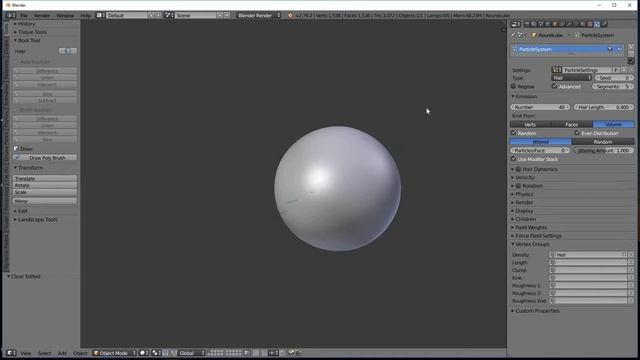
Task: Open the viewport shading selector icon
Action: 144,353
